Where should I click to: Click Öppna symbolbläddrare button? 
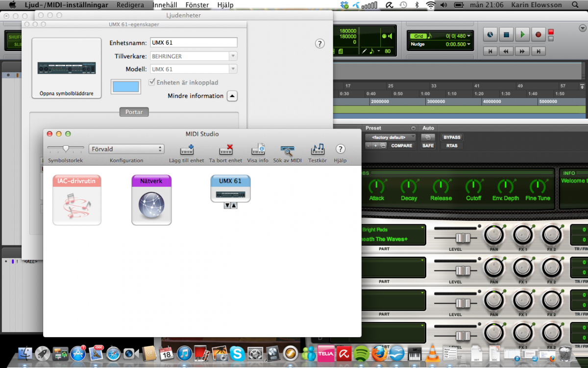click(x=67, y=68)
